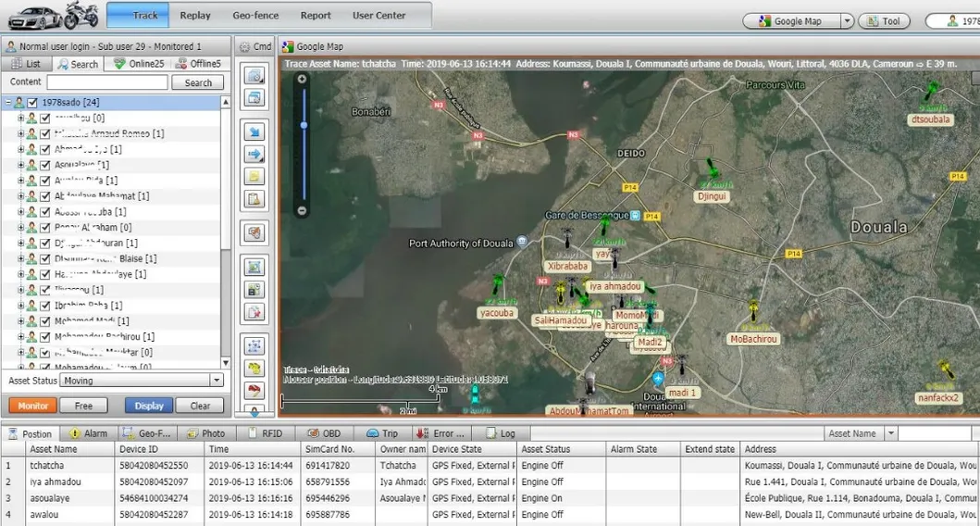Screen dimensions: 980x526
Task: Toggle checkbox for Ibrahim Baba [1]
Action: 45,306
